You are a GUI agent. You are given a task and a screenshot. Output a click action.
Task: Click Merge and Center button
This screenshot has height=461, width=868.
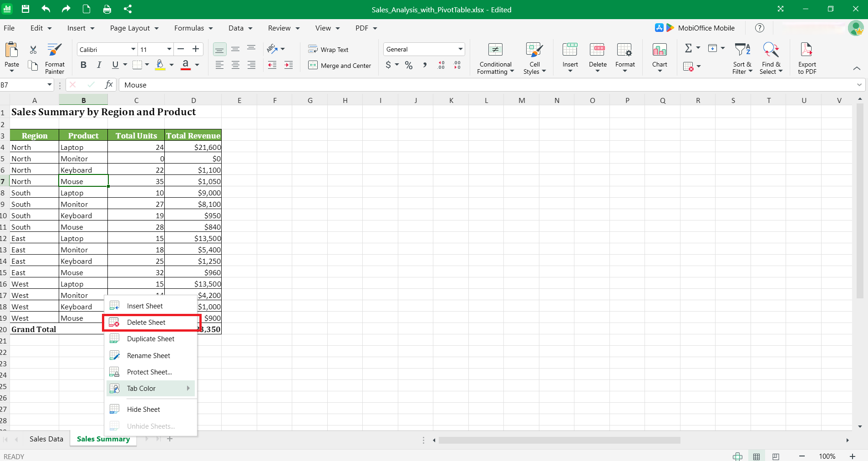pyautogui.click(x=340, y=66)
